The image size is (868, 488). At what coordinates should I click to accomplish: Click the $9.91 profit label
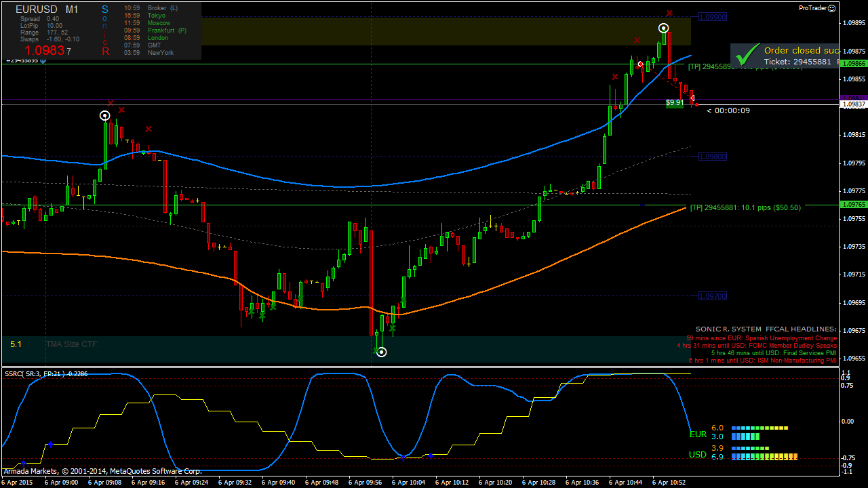674,103
